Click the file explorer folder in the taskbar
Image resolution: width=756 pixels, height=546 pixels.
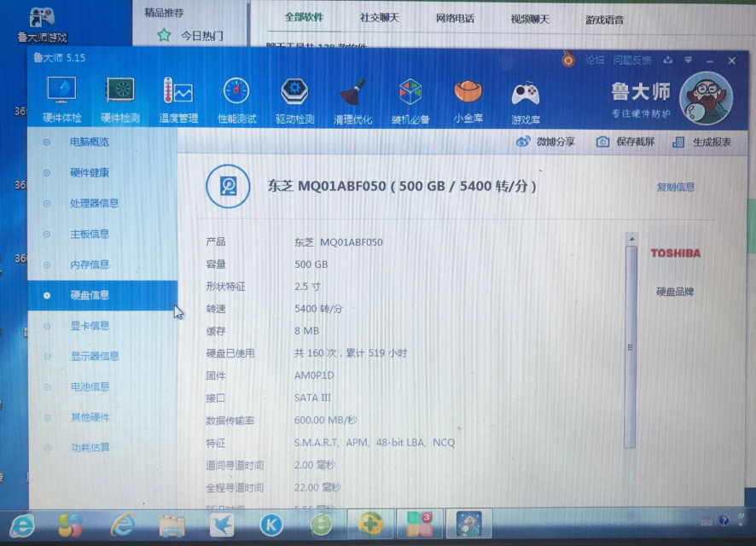coord(172,526)
